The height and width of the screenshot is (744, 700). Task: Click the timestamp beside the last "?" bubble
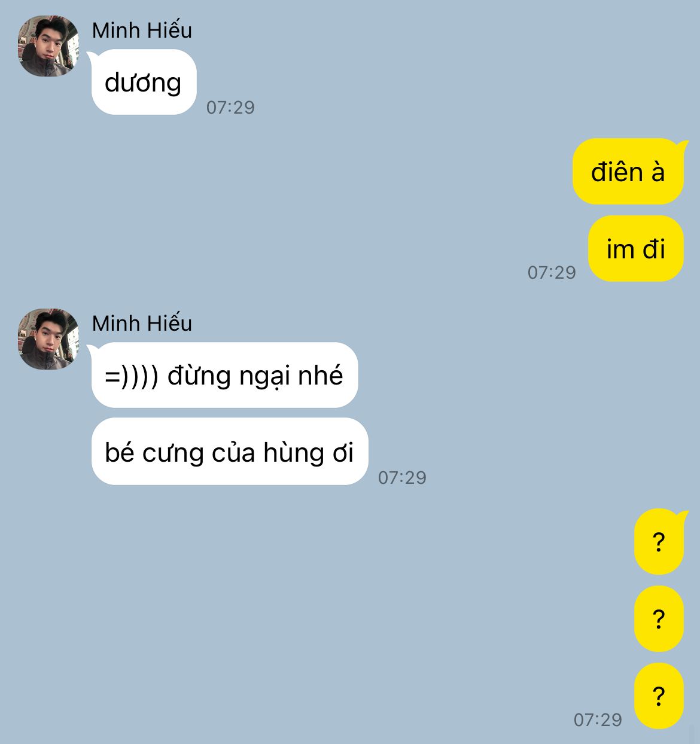(598, 719)
